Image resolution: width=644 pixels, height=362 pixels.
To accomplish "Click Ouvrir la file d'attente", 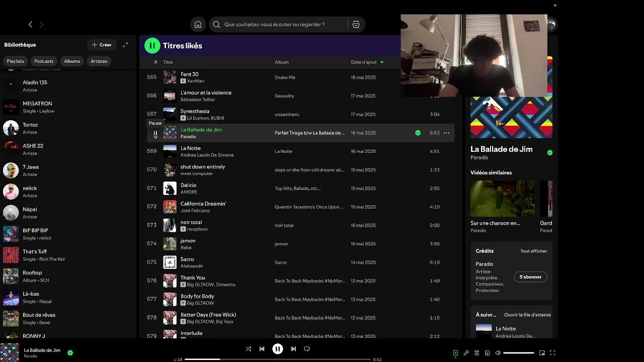I will pos(527,315).
